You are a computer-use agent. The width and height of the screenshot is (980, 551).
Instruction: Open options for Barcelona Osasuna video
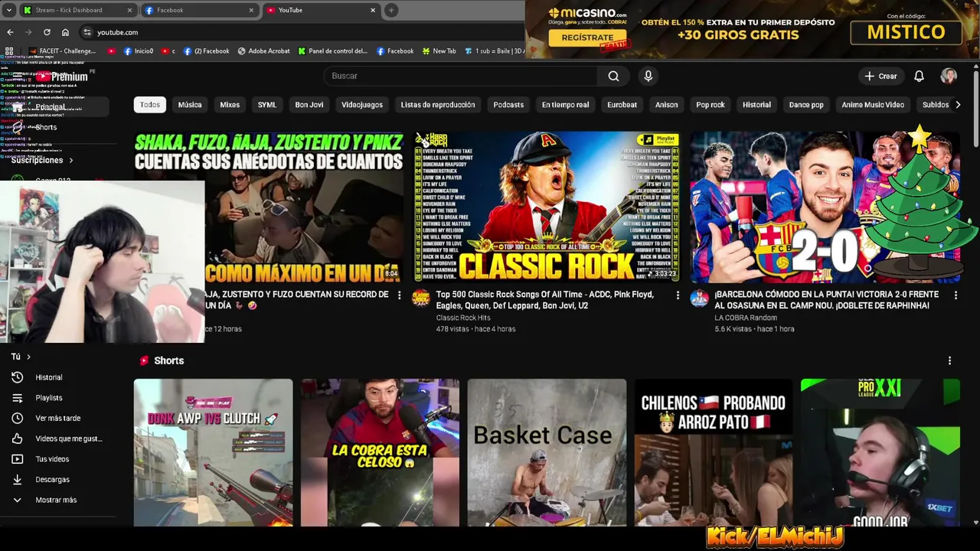(x=955, y=295)
